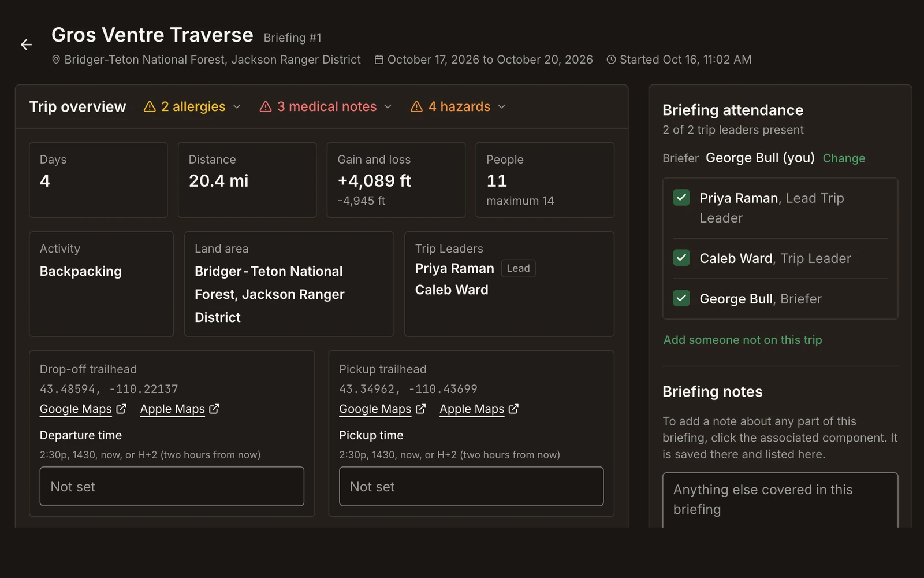Click the Briefing attendance heading
This screenshot has height=578, width=924.
pyautogui.click(x=733, y=110)
